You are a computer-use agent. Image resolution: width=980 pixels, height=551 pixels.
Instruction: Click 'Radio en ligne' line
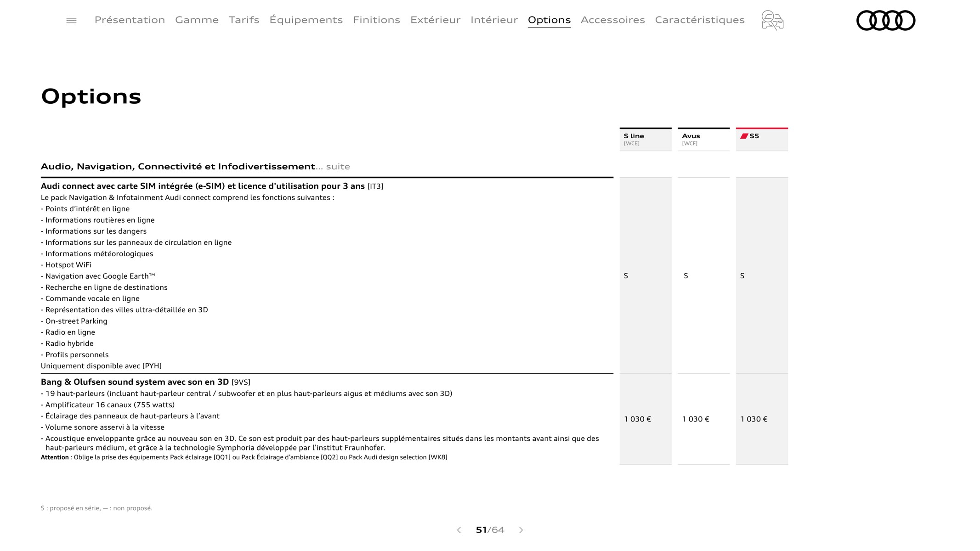point(68,332)
